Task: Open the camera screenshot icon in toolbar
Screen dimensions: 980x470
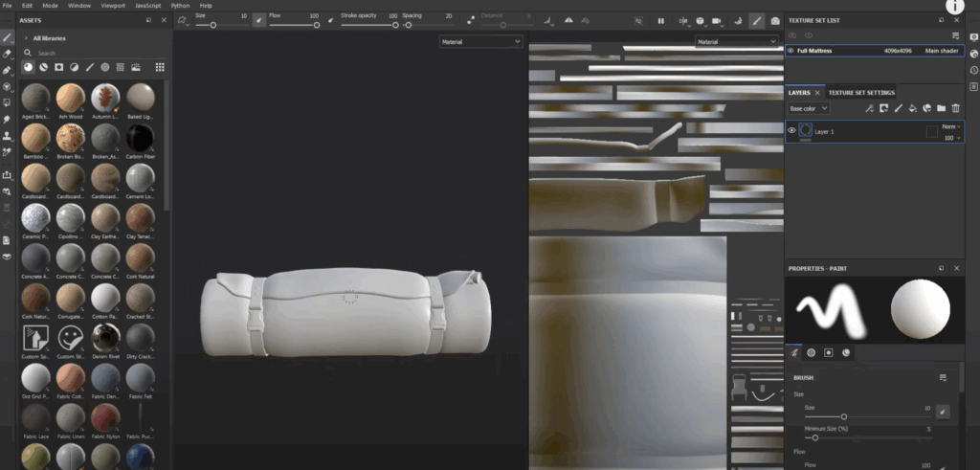Action: point(775,21)
